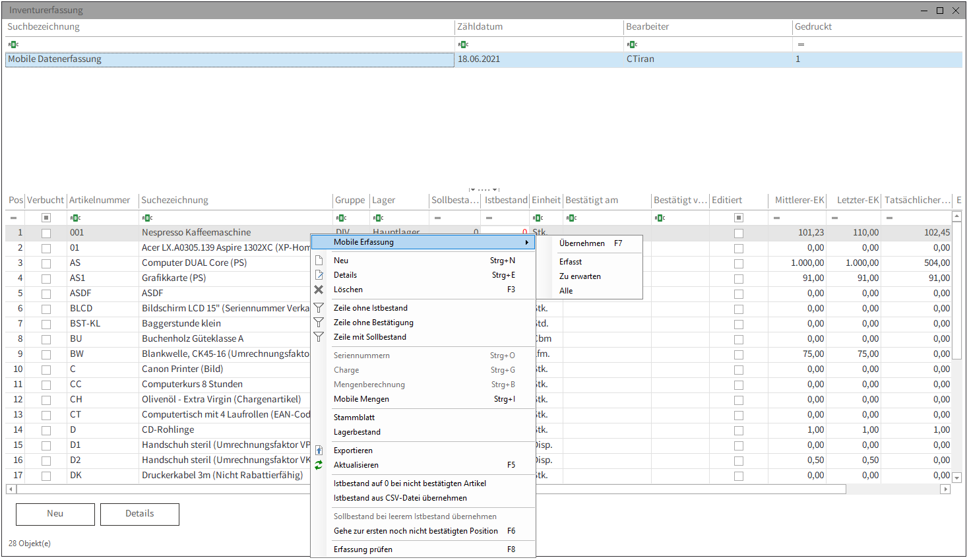969x560 pixels.
Task: Click the new document icon beside Neu
Action: (x=319, y=261)
